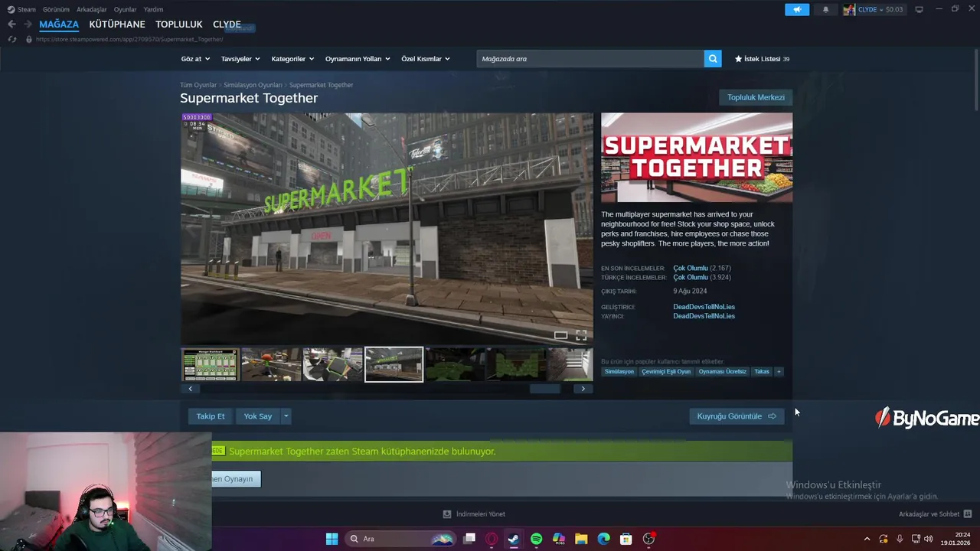Click the Çevrimiçi Eşli Oyun tag
The image size is (980, 551).
point(666,372)
